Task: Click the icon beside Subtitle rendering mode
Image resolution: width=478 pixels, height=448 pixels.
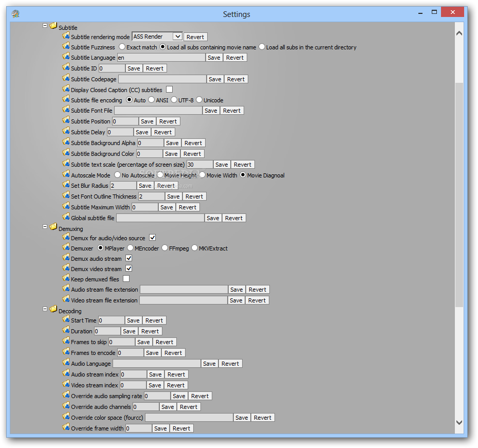Action: 66,36
